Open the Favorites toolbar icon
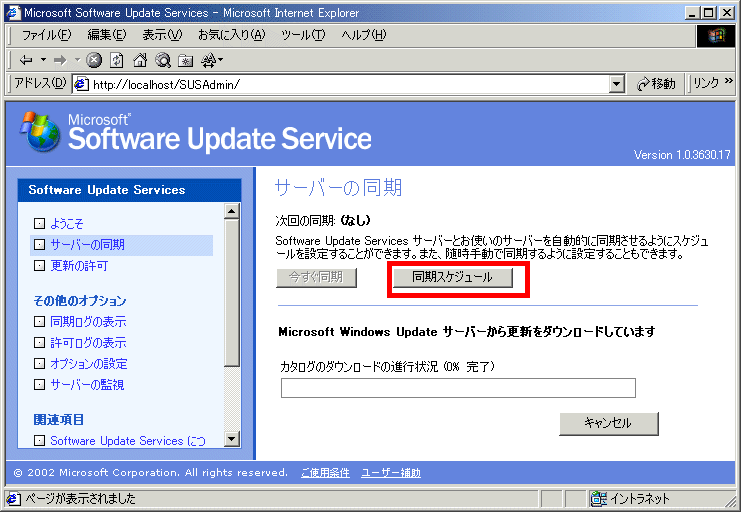The height and width of the screenshot is (512, 741). click(185, 61)
